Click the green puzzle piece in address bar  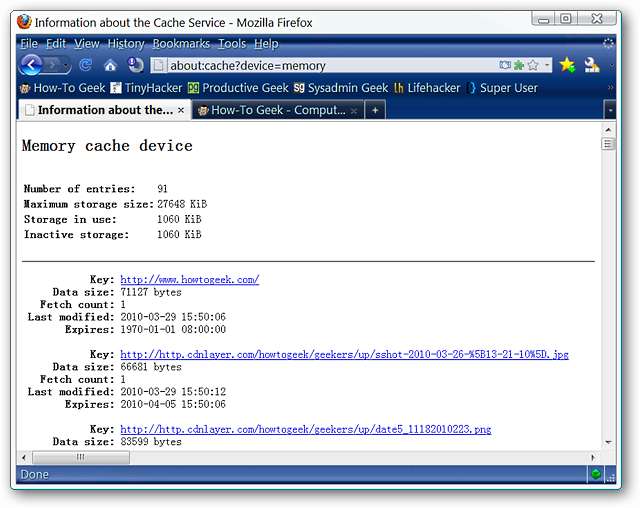[x=519, y=65]
